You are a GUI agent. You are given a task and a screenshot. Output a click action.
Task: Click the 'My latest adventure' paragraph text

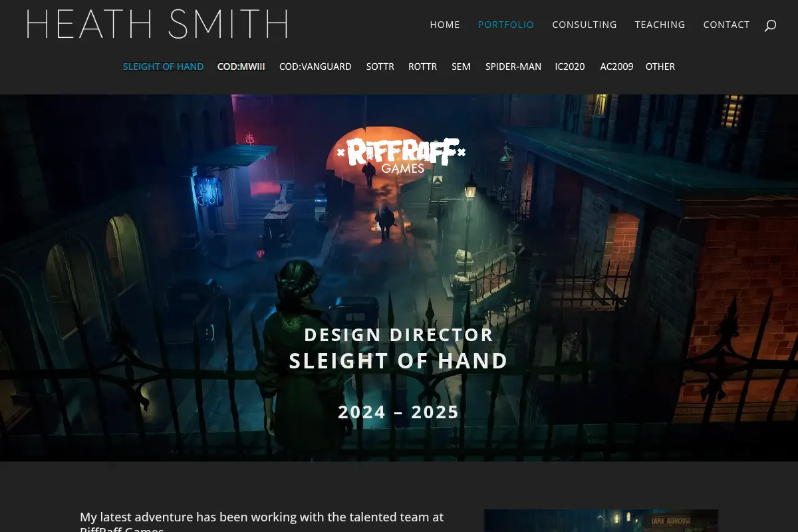[262, 521]
